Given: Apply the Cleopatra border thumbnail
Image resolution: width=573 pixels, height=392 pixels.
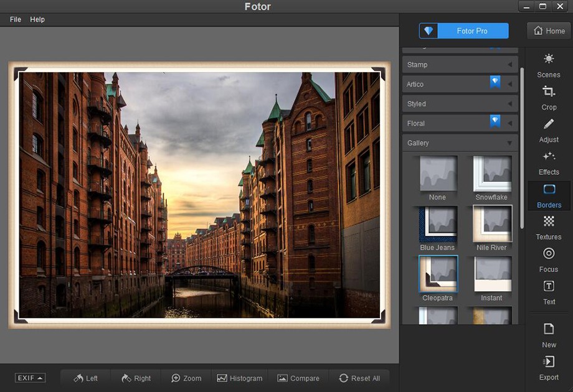Looking at the screenshot, I should click(437, 274).
